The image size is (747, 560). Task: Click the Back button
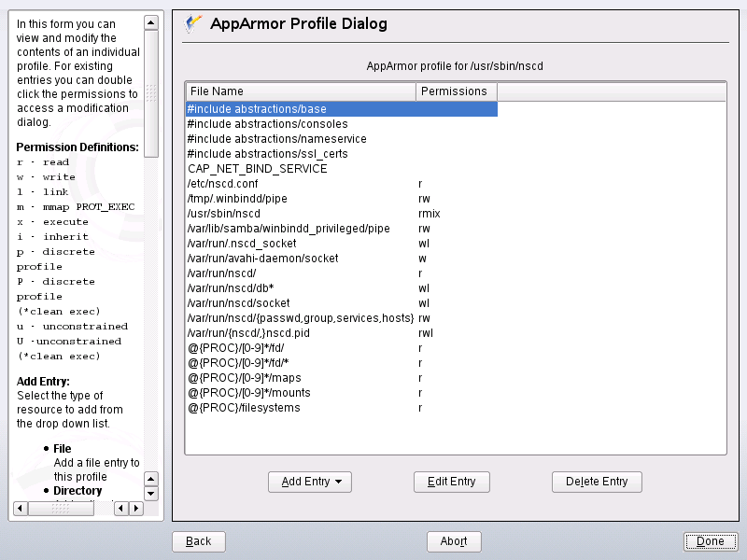[198, 541]
